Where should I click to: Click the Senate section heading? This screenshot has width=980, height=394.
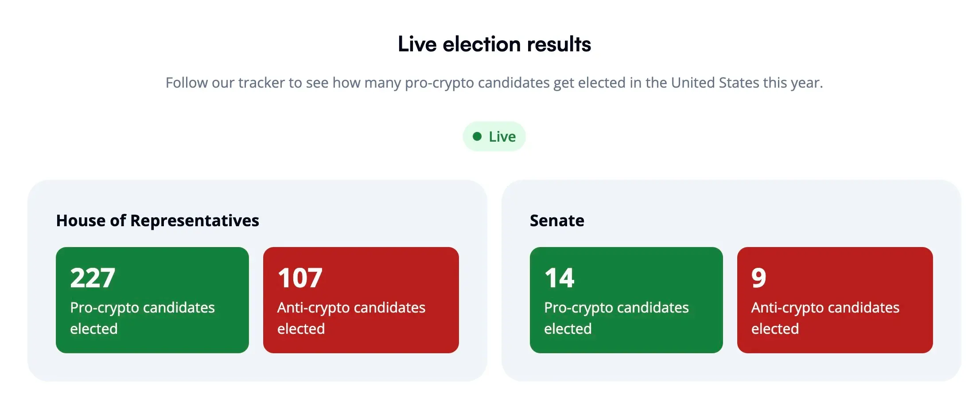pos(557,220)
